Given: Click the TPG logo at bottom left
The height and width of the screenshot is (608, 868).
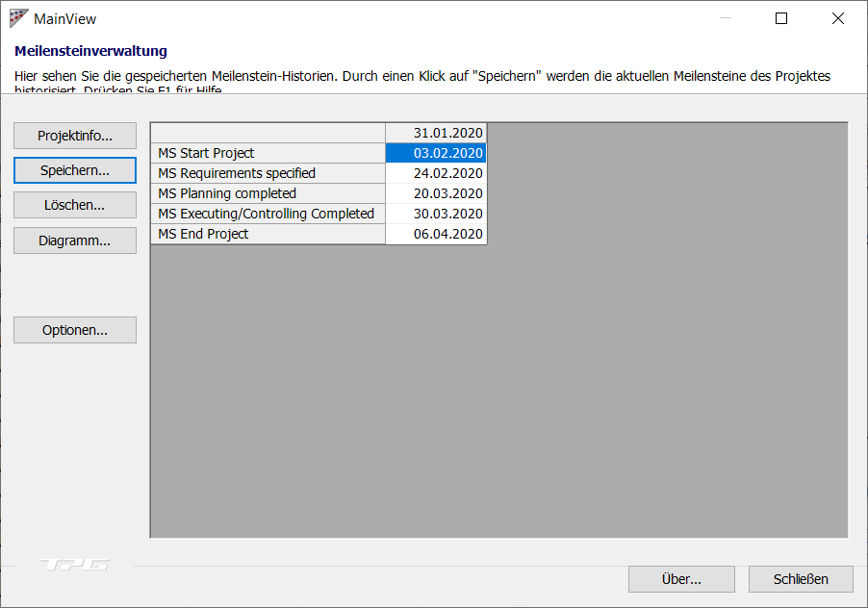Looking at the screenshot, I should point(74,565).
